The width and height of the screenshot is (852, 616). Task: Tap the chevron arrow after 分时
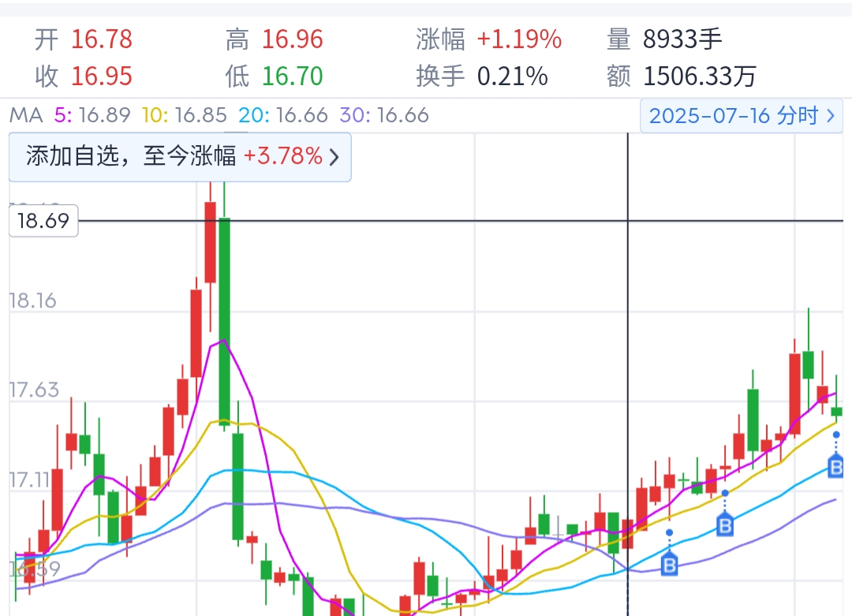click(x=830, y=116)
